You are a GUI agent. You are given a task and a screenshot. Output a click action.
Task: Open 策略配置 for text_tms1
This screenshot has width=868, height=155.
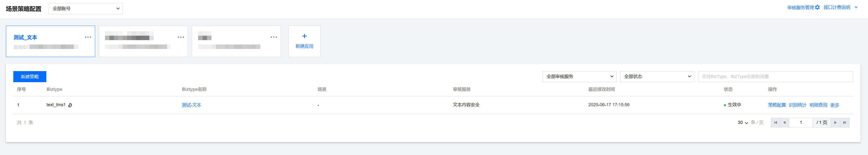777,105
